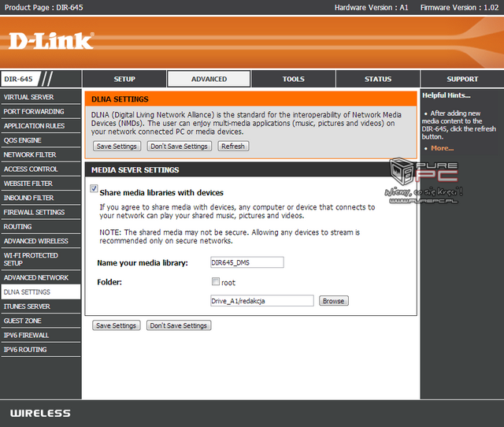Click the DLNA SETTINGS header
504x427 pixels.
coord(120,99)
